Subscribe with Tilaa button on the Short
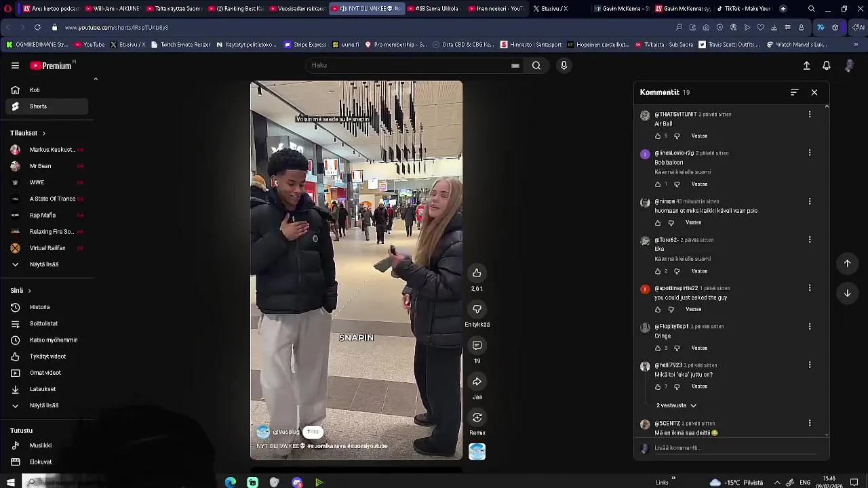 click(x=313, y=432)
